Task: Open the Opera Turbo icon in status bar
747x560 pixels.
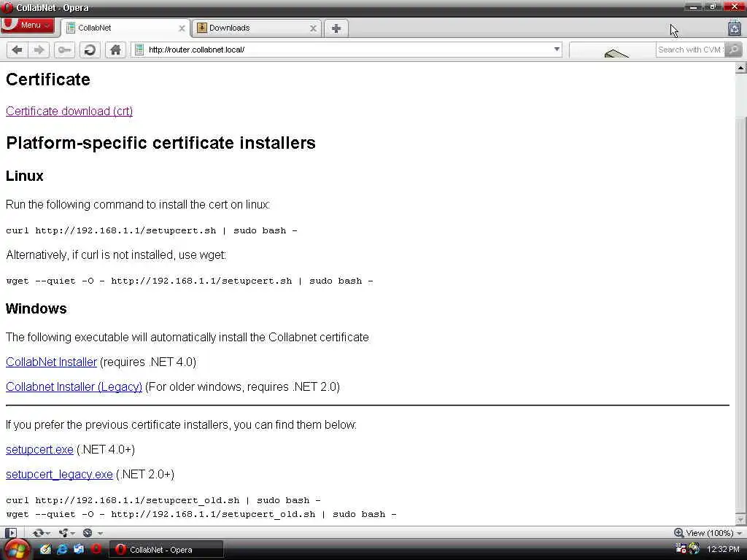Action: 88,533
